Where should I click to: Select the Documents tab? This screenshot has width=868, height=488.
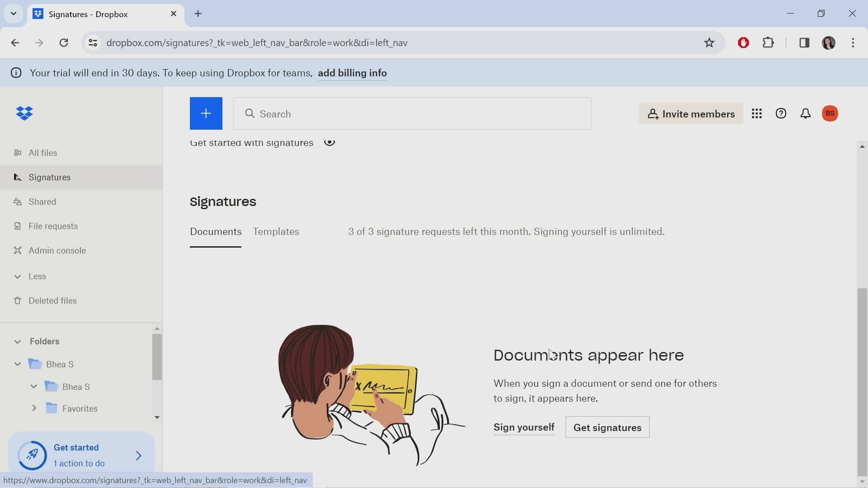215,231
